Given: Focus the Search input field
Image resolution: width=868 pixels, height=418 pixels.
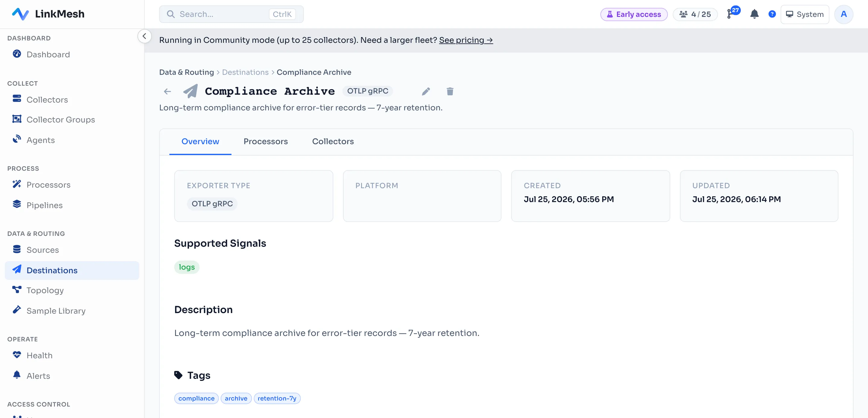Looking at the screenshot, I should coord(231,14).
